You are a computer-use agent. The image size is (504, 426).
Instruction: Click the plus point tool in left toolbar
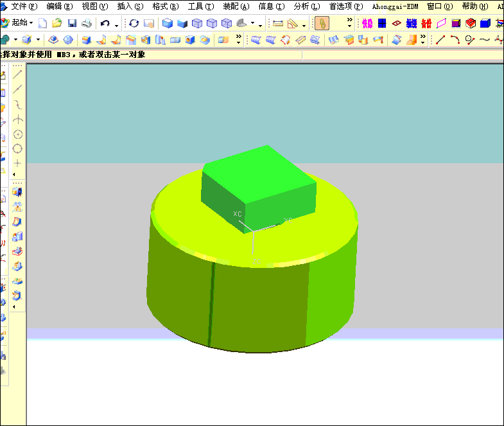point(17,163)
